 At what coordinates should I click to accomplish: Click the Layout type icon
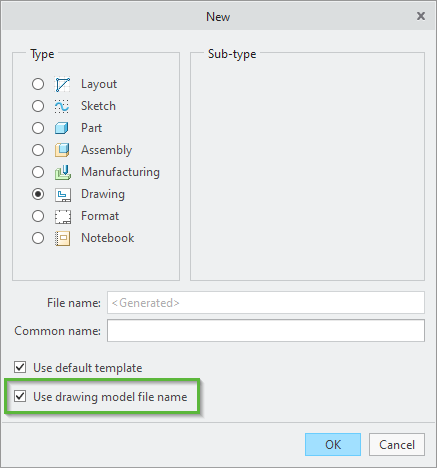tap(63, 84)
